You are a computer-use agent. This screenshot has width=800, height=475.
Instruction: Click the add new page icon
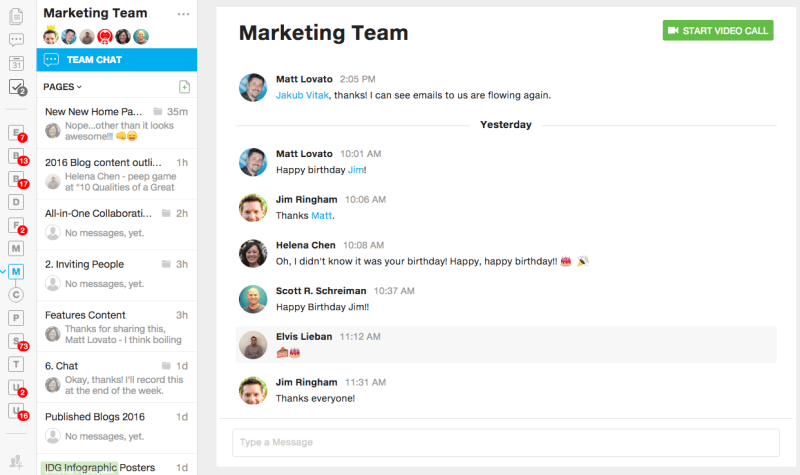(x=184, y=87)
